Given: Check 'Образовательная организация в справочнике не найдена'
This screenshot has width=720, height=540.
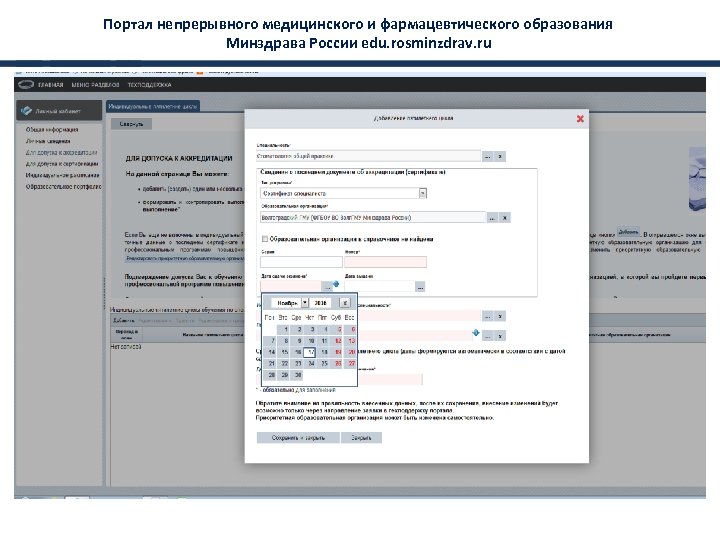Looking at the screenshot, I should tap(265, 239).
